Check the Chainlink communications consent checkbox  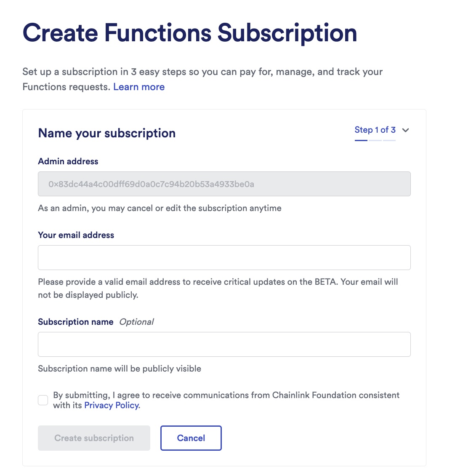[x=43, y=400]
